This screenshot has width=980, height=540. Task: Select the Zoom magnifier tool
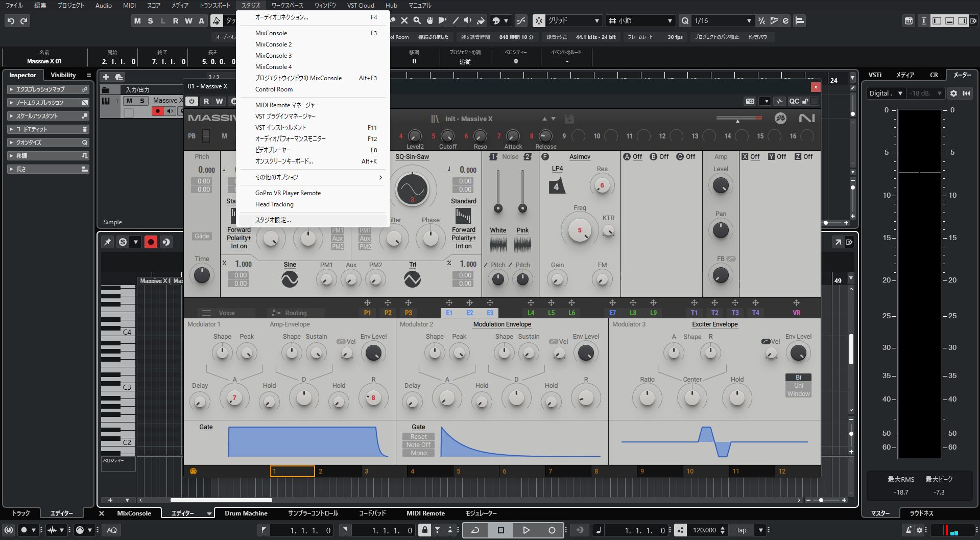click(x=417, y=21)
